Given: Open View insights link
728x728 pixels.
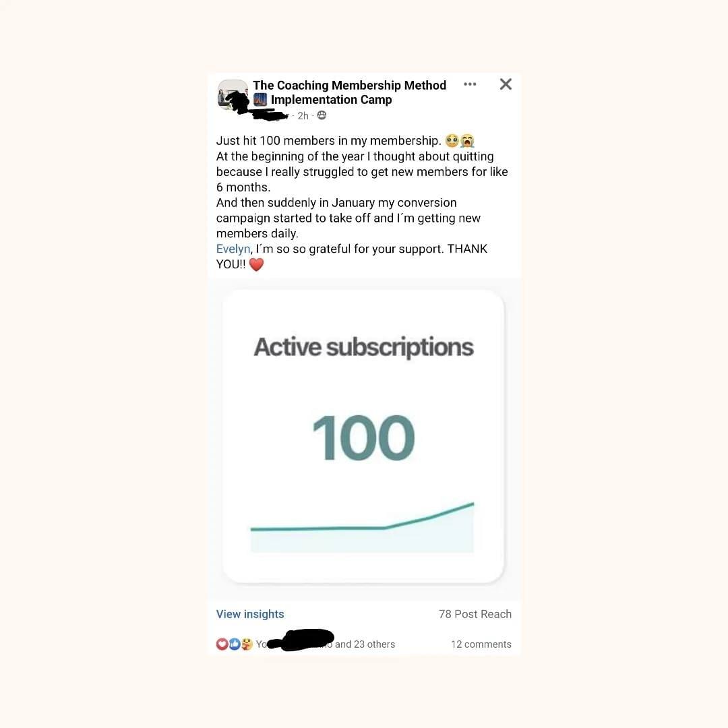Looking at the screenshot, I should (x=250, y=614).
